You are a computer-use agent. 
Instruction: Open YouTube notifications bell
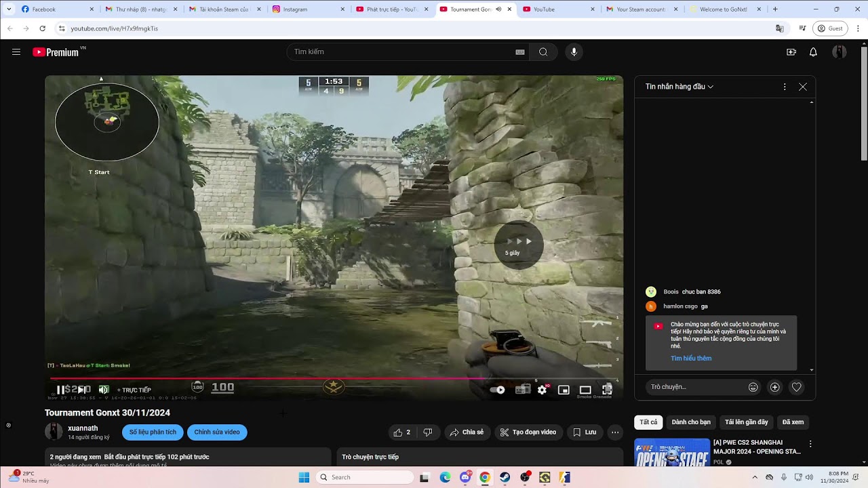tap(813, 52)
